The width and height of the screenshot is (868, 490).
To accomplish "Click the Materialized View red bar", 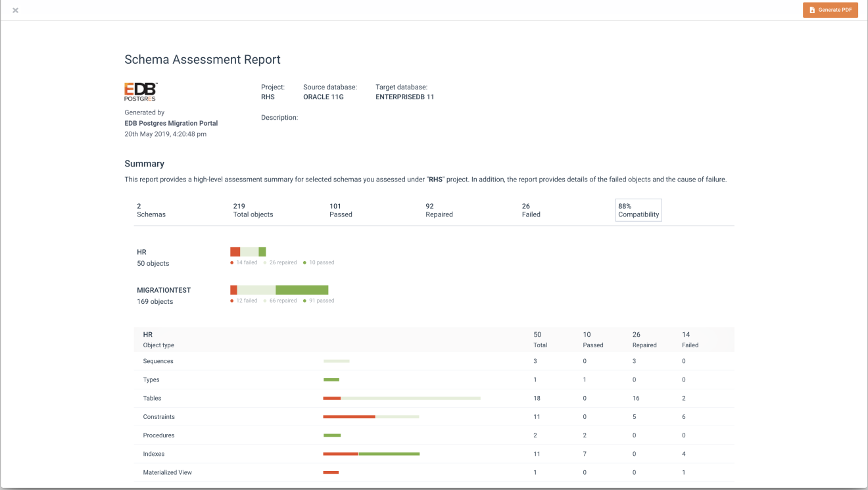I will [331, 472].
